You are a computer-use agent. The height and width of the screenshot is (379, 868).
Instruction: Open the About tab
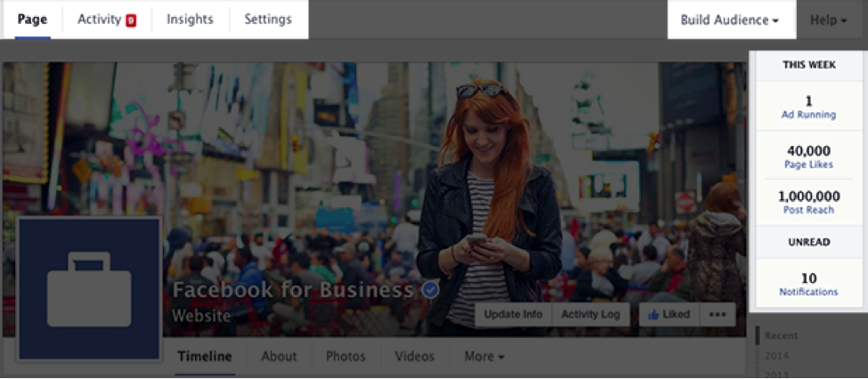279,357
